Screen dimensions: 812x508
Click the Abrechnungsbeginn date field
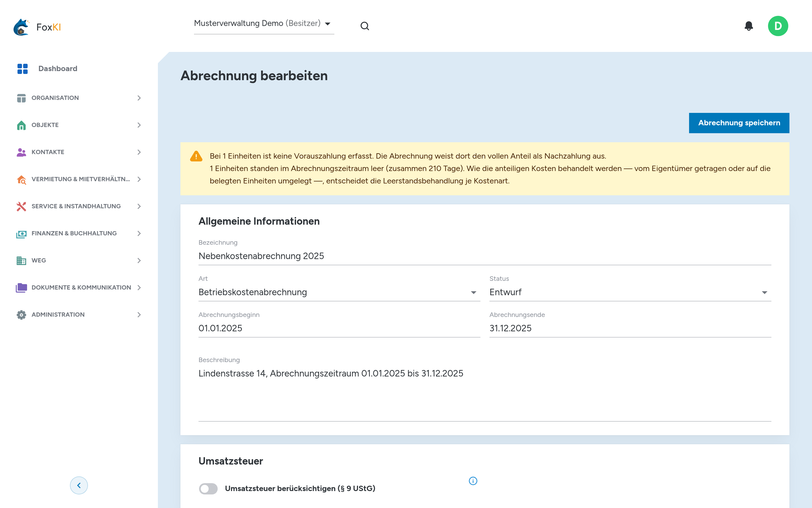pyautogui.click(x=339, y=328)
